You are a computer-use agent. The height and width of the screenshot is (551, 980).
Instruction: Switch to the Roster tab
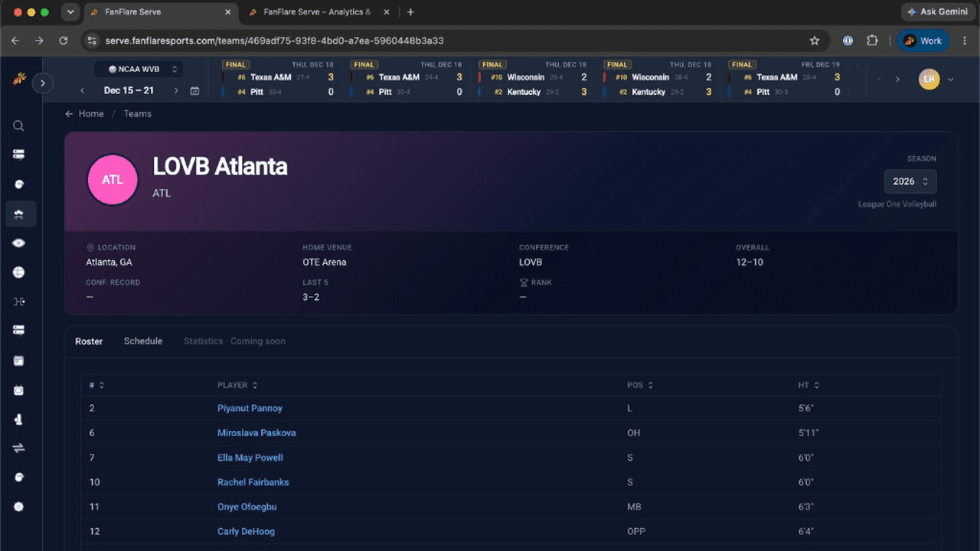[89, 341]
